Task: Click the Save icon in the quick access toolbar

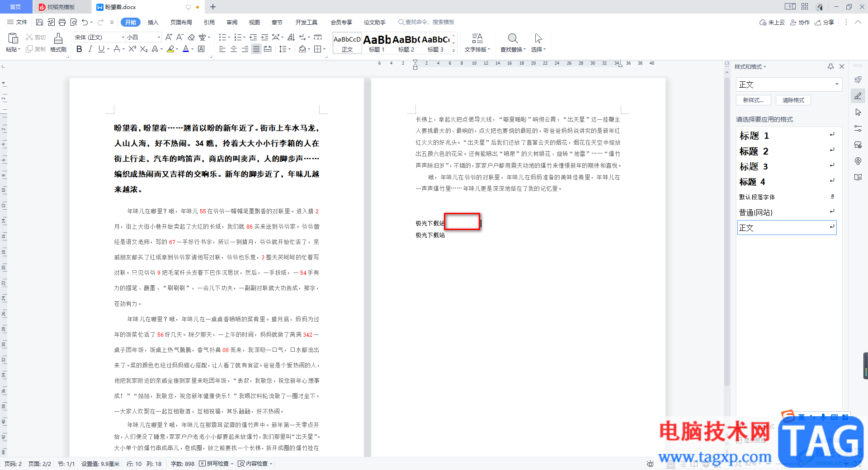Action: point(39,22)
